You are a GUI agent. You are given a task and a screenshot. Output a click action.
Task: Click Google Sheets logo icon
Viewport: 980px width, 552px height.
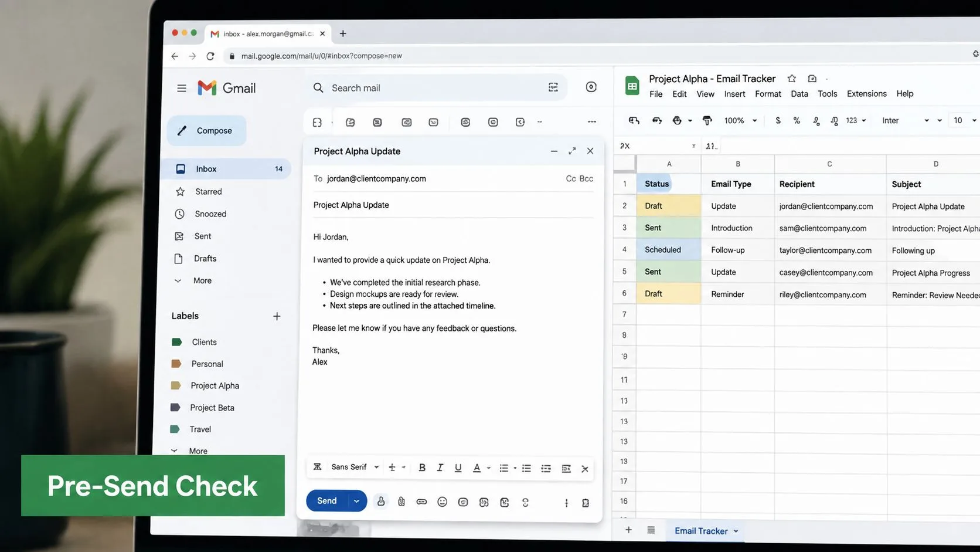(632, 86)
